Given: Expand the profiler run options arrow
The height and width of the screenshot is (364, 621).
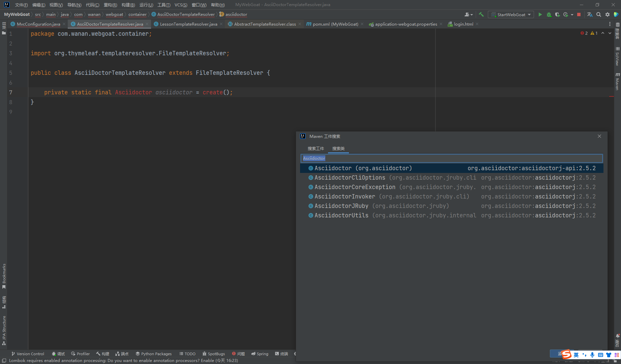Looking at the screenshot, I should tap(572, 14).
